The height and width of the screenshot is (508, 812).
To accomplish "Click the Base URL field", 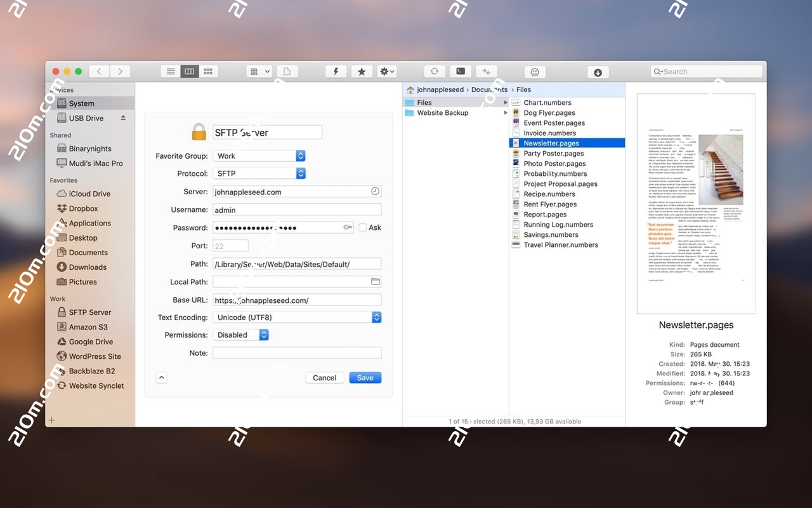I will (297, 300).
